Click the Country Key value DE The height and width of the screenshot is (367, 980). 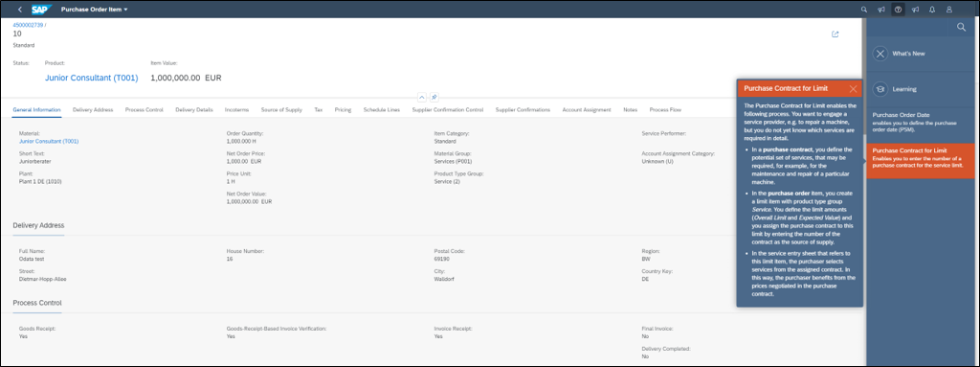646,279
